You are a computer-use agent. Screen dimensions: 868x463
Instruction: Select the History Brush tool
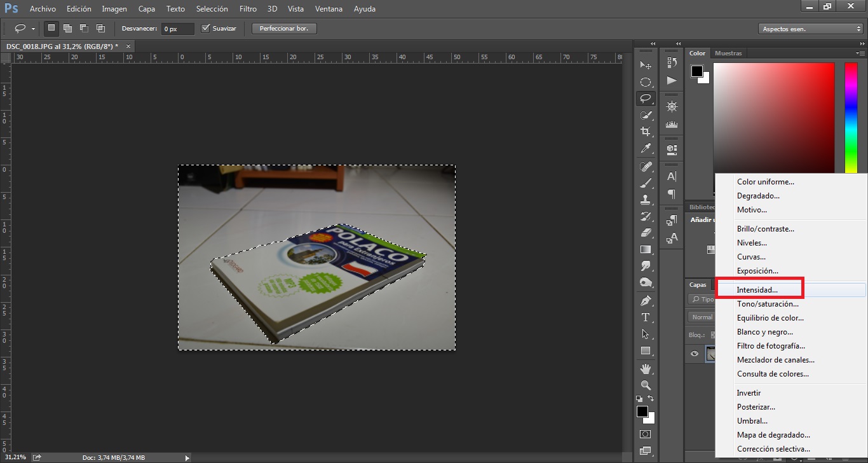(x=646, y=216)
